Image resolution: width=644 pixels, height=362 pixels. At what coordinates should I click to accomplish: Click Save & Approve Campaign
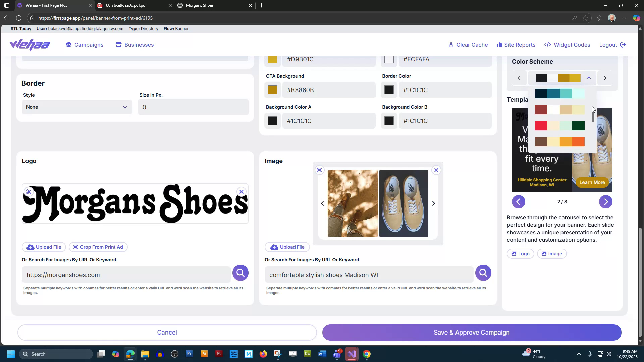tap(471, 332)
